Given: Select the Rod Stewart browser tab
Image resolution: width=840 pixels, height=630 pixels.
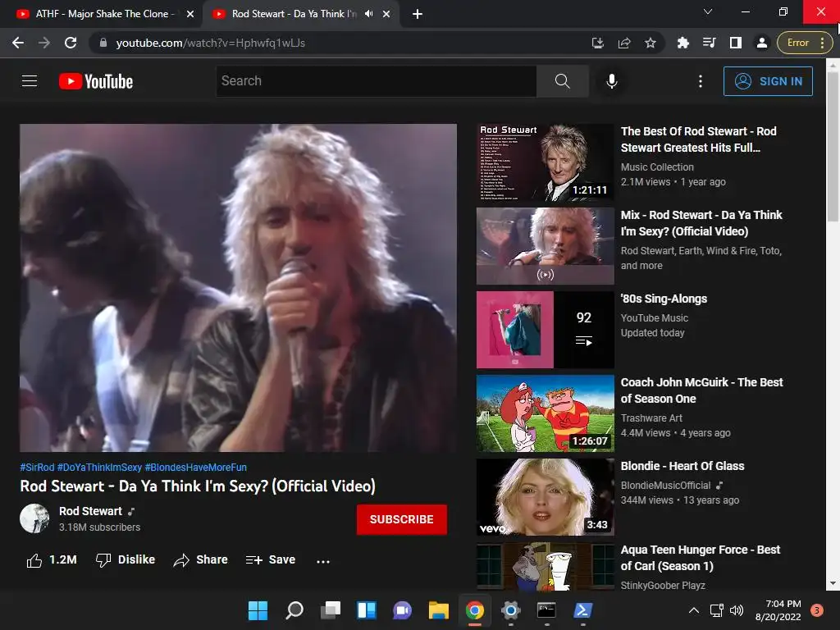Looking at the screenshot, I should tap(294, 14).
